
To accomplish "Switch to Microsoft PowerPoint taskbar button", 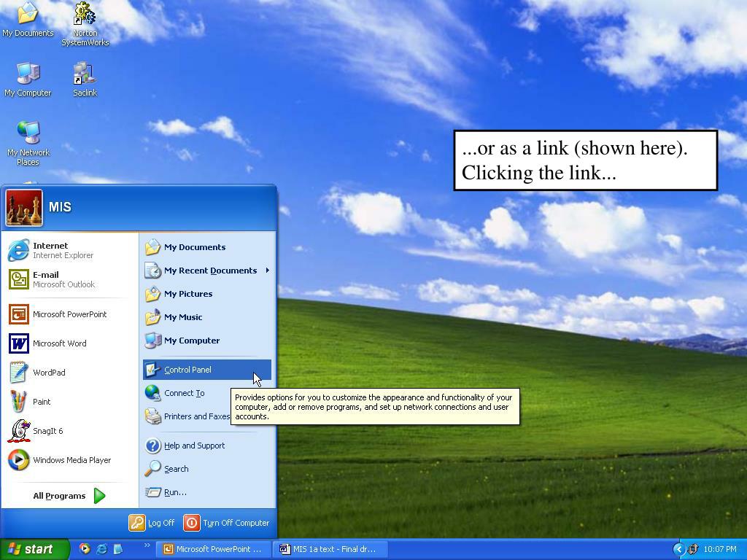I will coord(214,549).
